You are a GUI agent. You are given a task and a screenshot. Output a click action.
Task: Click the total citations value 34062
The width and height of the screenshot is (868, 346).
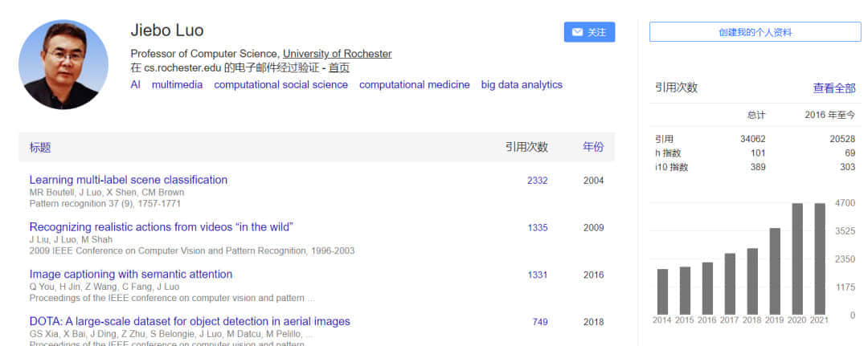(x=752, y=140)
